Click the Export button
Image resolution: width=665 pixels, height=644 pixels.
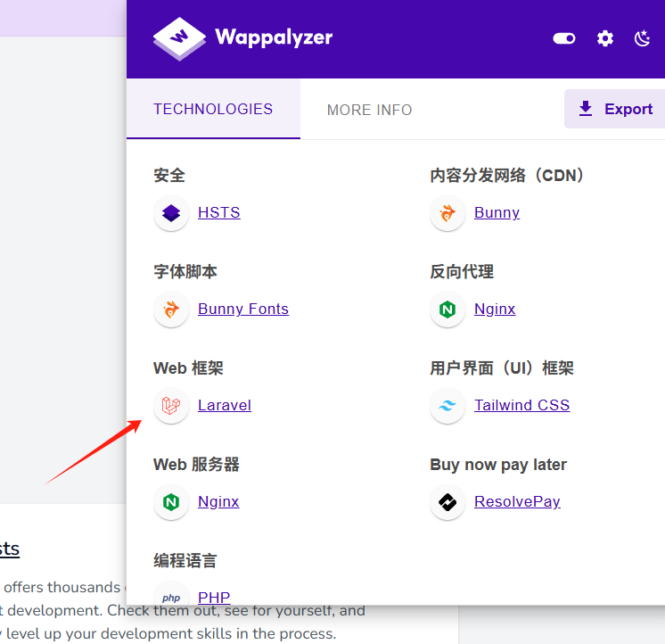(615, 109)
